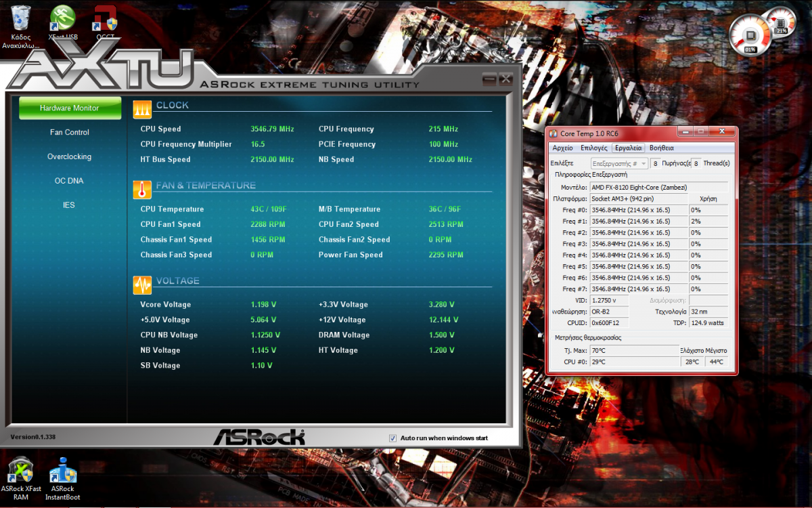The image size is (812, 508).
Task: Click the CPU Frequency Multiplier value 16.5
Action: coord(258,144)
